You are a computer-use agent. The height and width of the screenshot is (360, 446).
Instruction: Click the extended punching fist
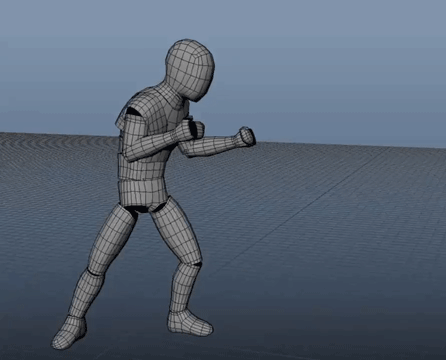246,137
